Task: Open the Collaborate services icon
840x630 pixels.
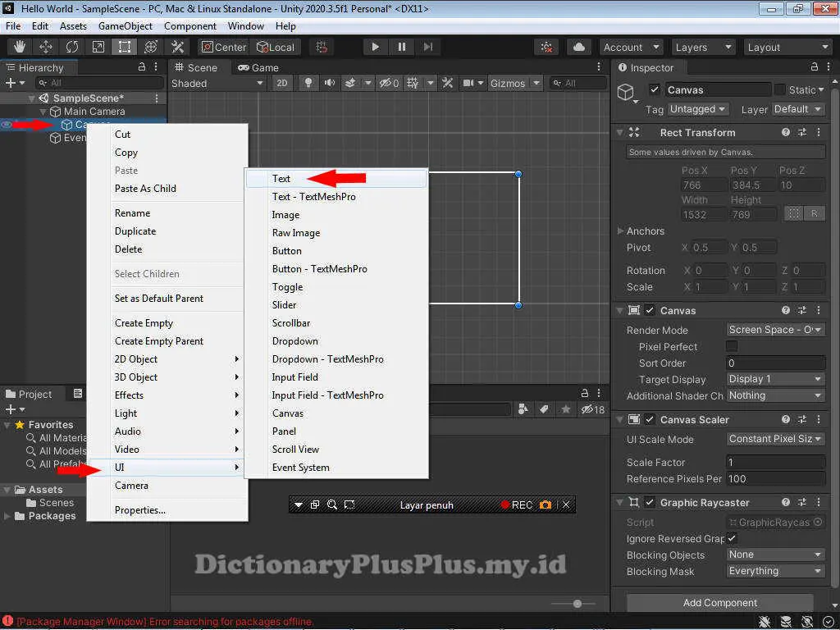Action: pos(546,47)
